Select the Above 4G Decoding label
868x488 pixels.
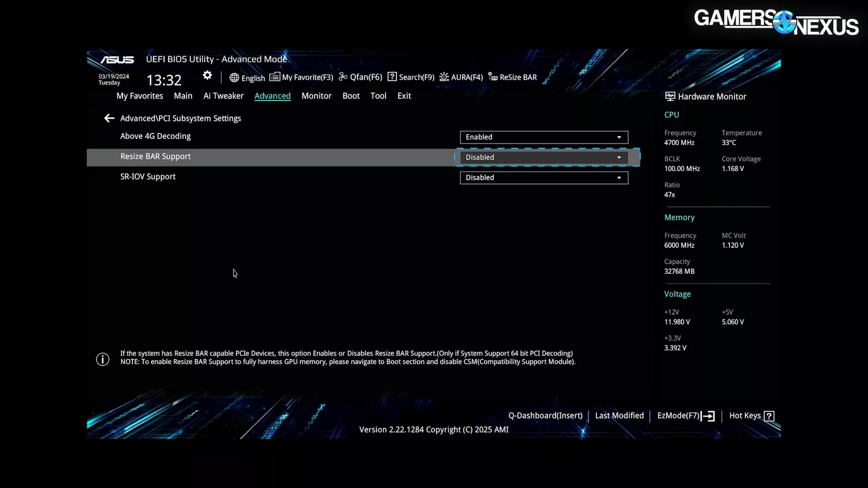click(156, 136)
